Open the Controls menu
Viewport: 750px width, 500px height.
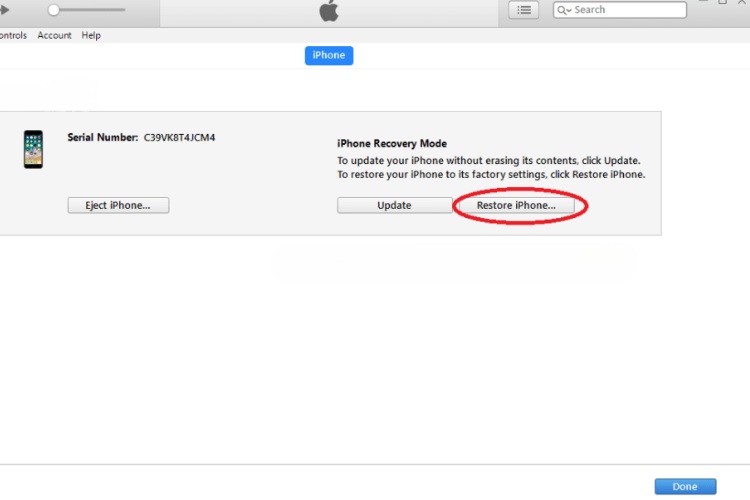[x=12, y=36]
